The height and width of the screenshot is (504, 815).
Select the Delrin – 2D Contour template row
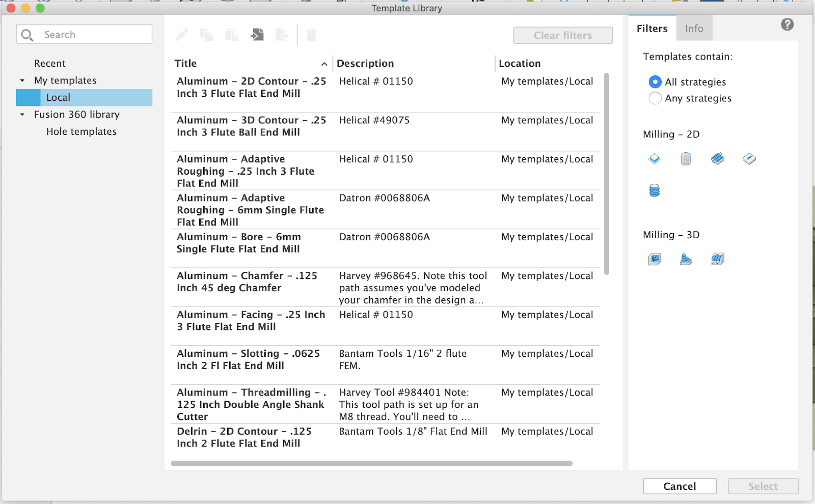point(386,441)
